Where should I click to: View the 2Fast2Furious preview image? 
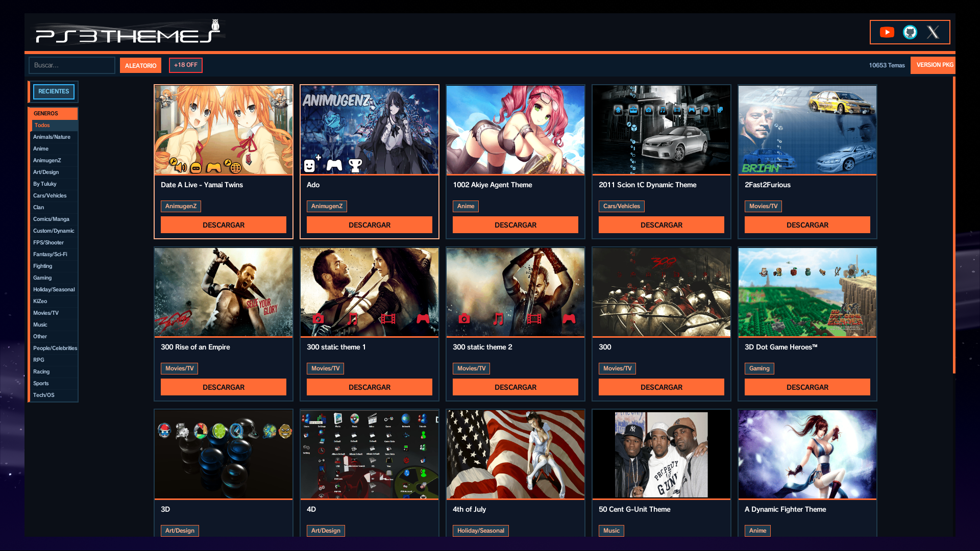coord(807,130)
